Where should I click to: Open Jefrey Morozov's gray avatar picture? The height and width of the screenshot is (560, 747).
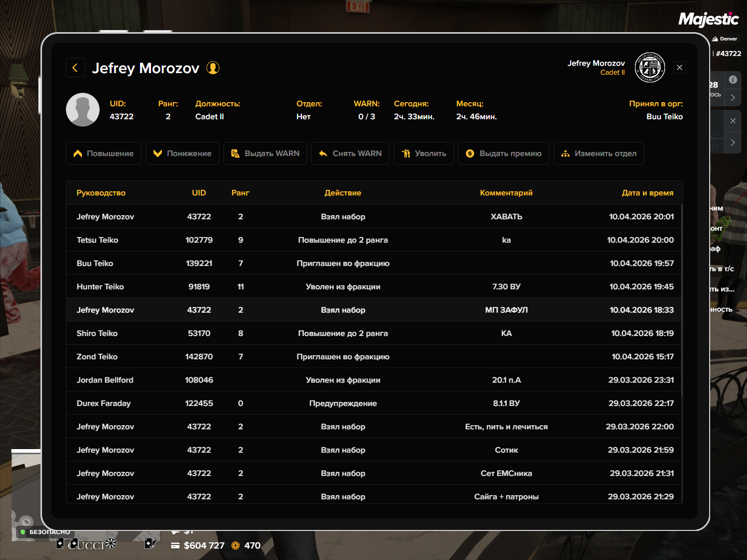pyautogui.click(x=82, y=110)
